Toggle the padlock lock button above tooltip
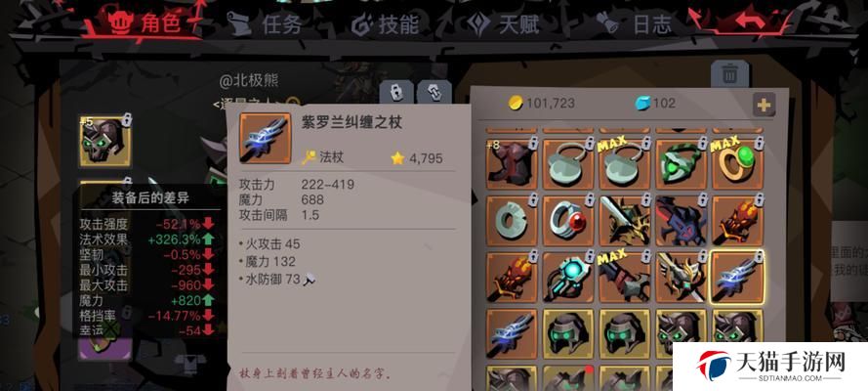 tap(395, 93)
